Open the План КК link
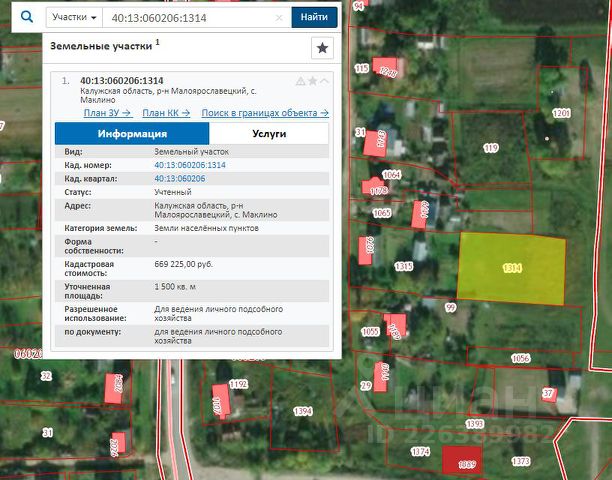This screenshot has height=480, width=612. pos(164,114)
